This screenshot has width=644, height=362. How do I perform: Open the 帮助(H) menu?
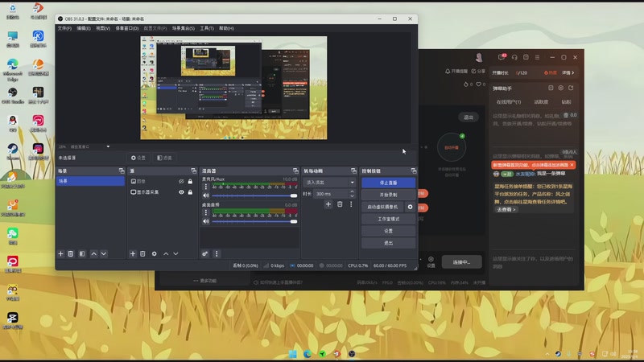[226, 28]
